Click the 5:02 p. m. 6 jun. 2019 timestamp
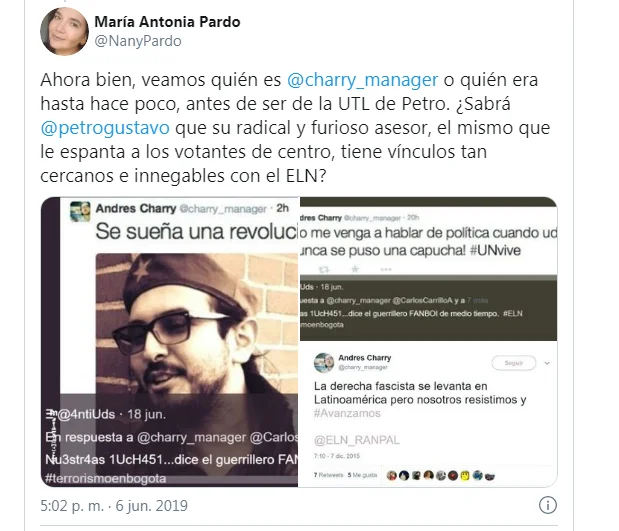The width and height of the screenshot is (619, 531). (114, 506)
